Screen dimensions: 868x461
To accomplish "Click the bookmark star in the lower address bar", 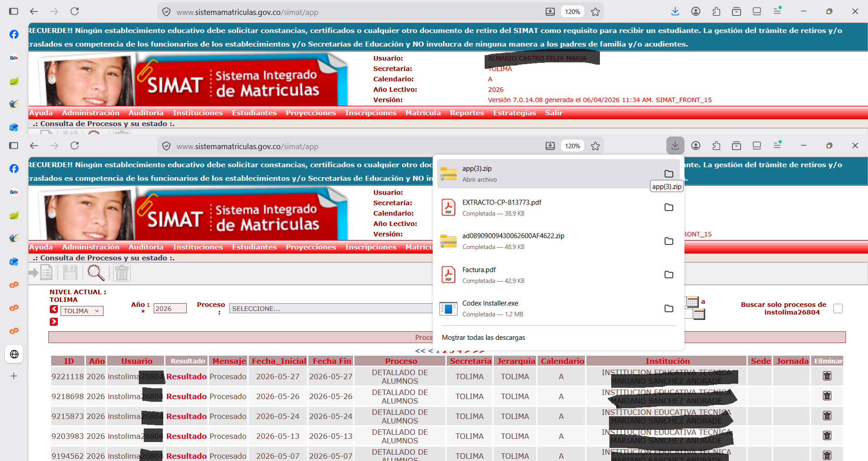I will tap(595, 146).
